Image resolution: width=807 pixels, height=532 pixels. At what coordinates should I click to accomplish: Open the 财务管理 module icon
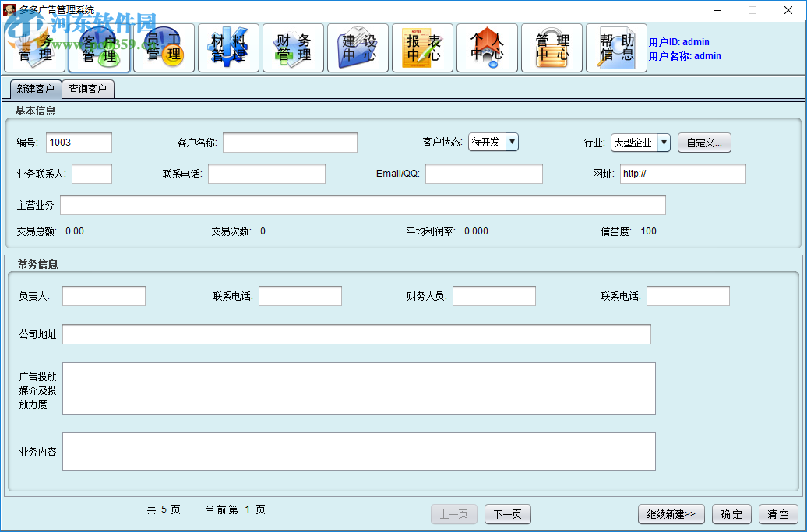tap(293, 48)
